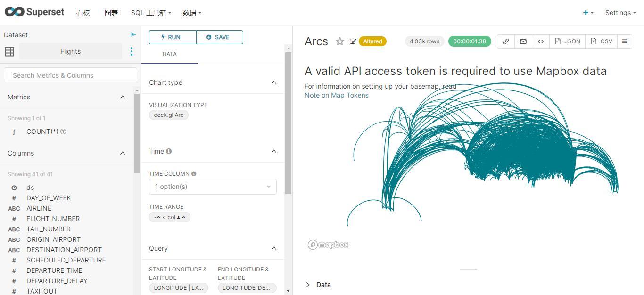
Task: Click the Search Metrics & Columns field
Action: pyautogui.click(x=70, y=75)
